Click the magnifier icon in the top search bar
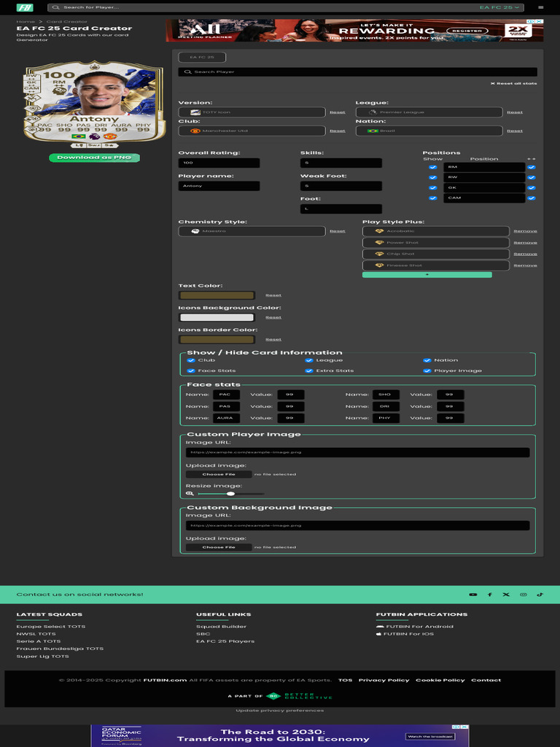The image size is (560, 747). [55, 7]
